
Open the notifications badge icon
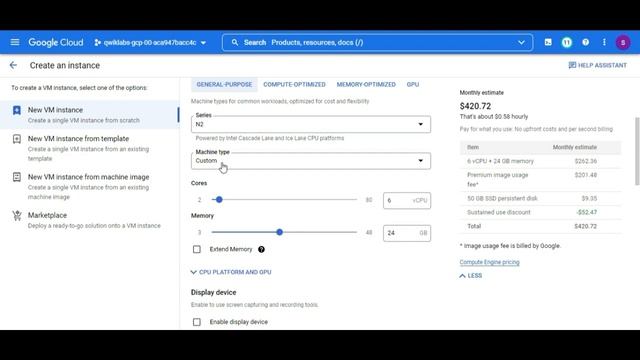coord(567,42)
